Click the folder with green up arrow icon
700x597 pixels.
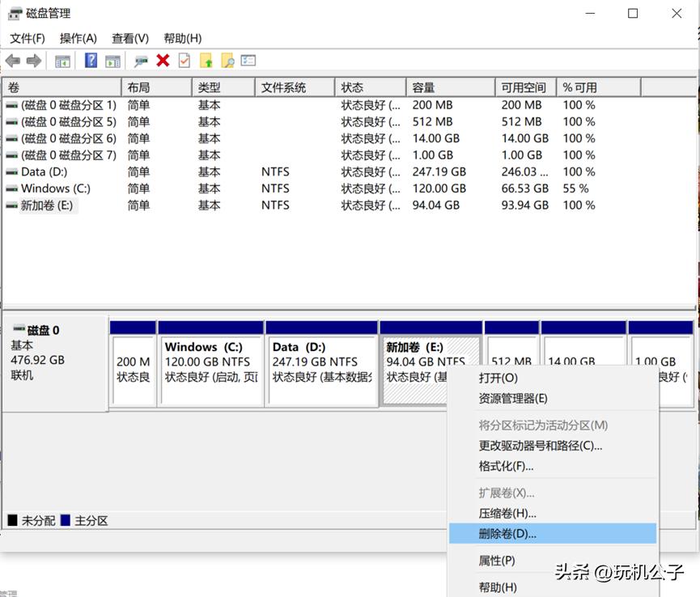tap(206, 61)
